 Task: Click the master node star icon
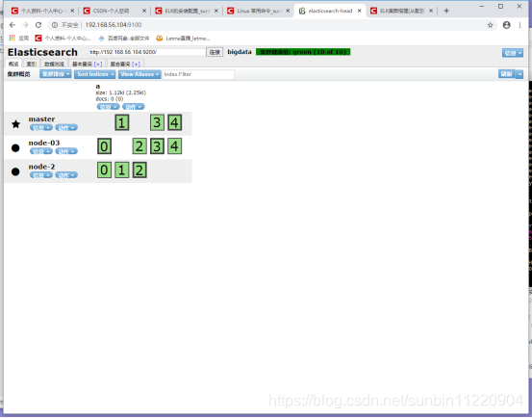[15, 124]
